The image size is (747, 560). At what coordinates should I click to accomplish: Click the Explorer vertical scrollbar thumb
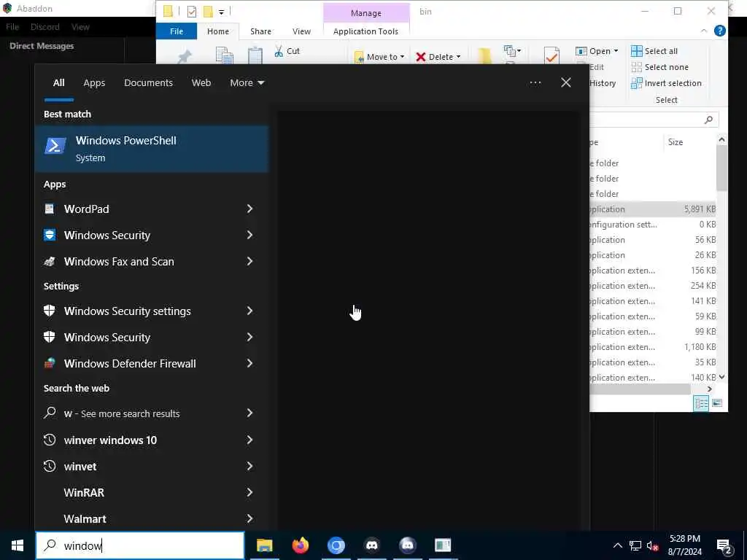721,168
